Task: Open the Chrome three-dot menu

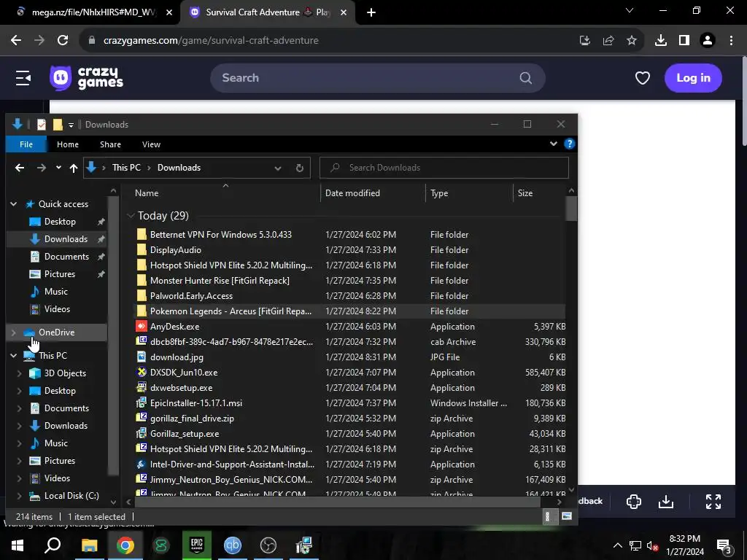Action: click(x=731, y=41)
